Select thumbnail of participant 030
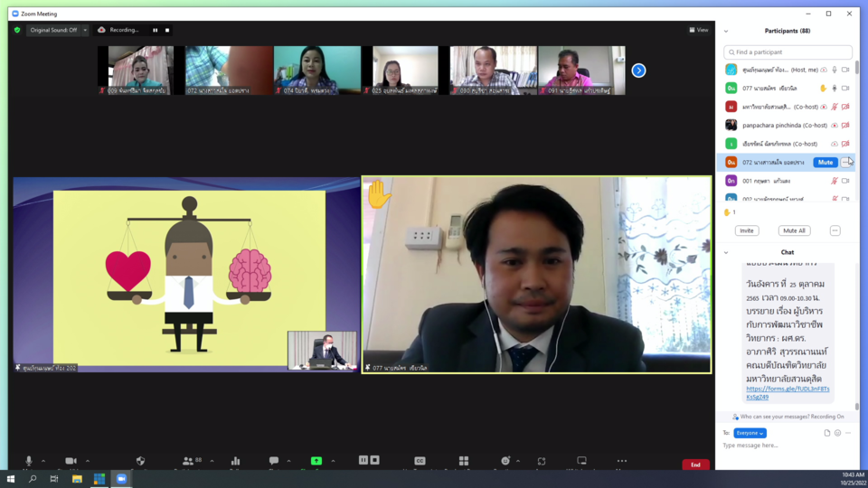 point(494,70)
